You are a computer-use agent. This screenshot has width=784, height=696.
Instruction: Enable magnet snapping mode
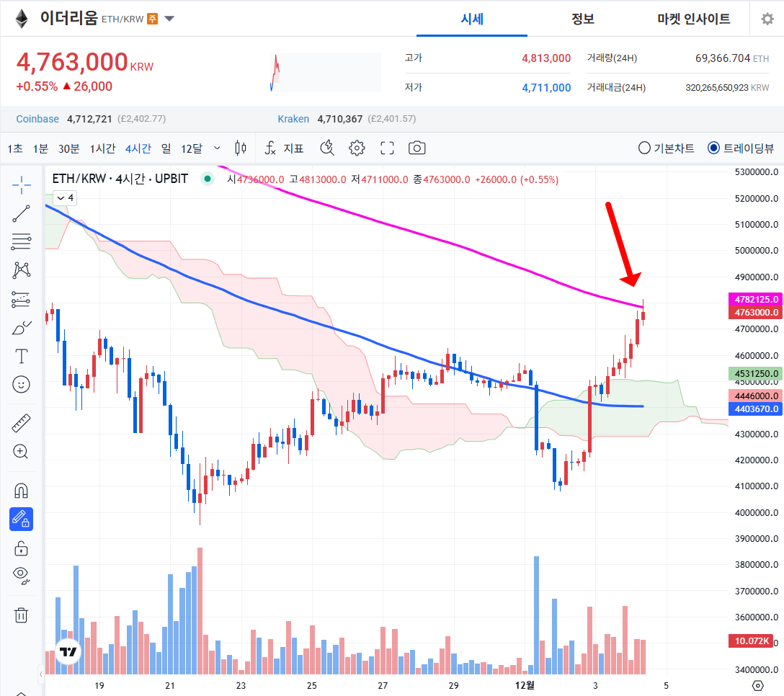click(22, 490)
